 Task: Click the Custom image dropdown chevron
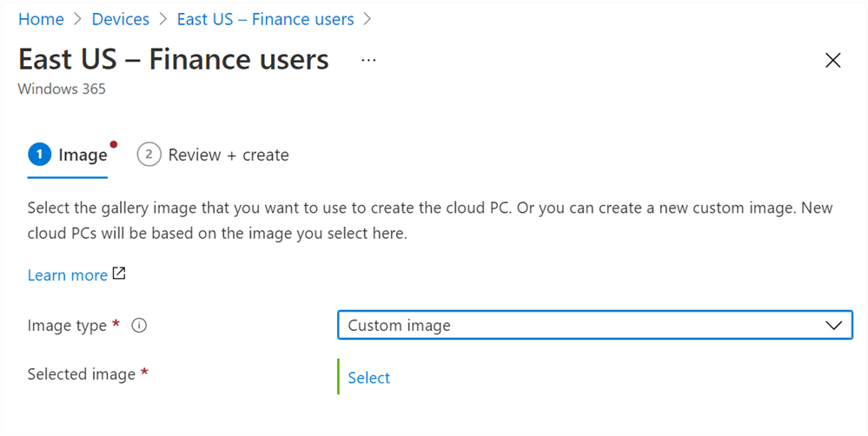pyautogui.click(x=833, y=326)
